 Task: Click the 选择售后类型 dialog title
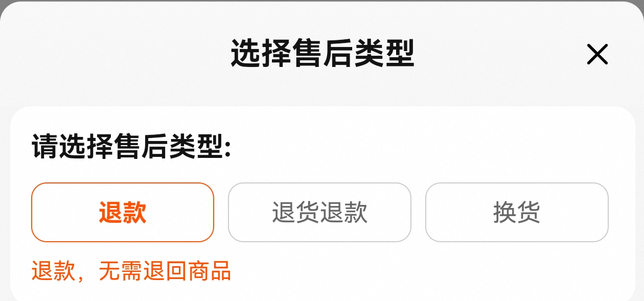[x=322, y=53]
